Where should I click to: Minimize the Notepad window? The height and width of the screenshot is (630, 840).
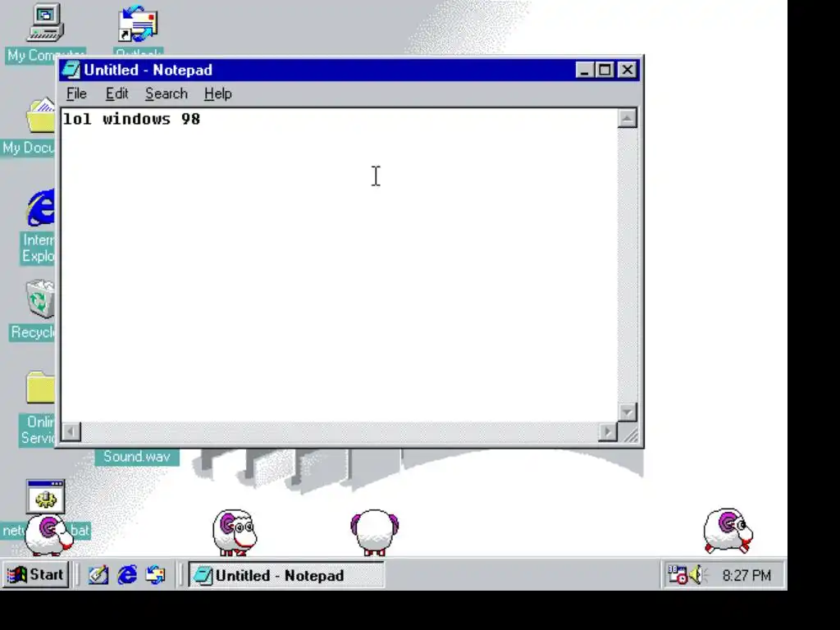[x=584, y=71]
